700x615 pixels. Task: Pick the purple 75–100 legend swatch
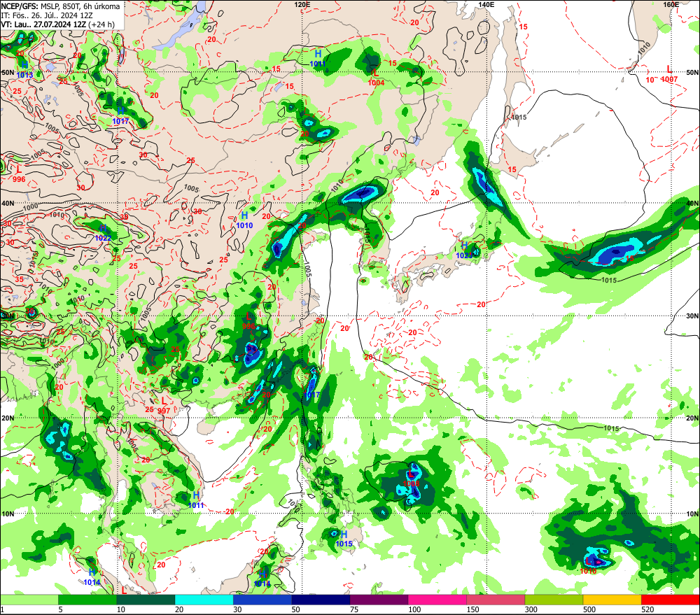[x=379, y=600]
